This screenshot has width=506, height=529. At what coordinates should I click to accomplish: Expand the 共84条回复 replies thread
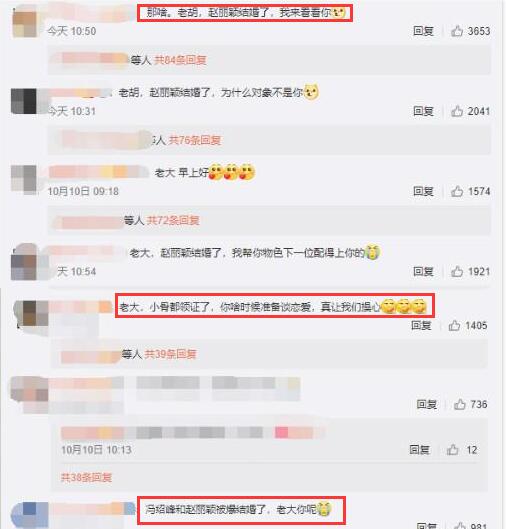pos(180,60)
